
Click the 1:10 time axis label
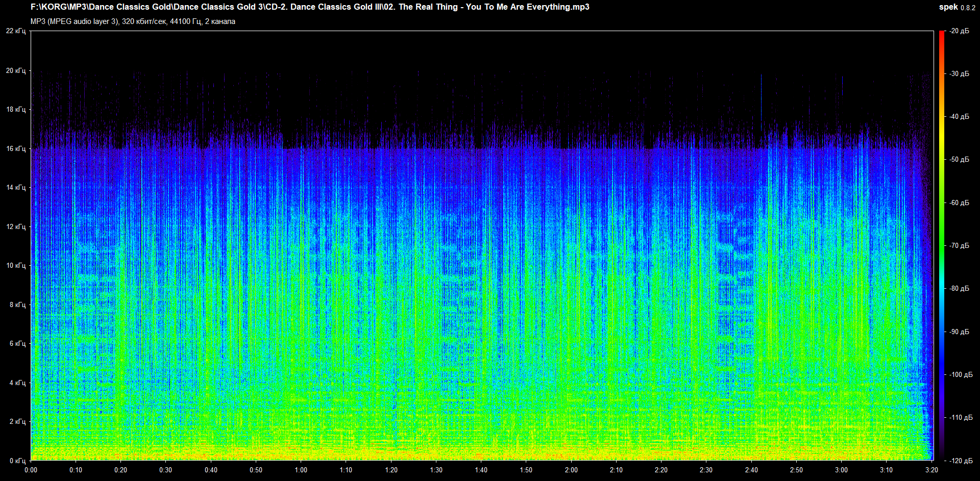[x=346, y=470]
